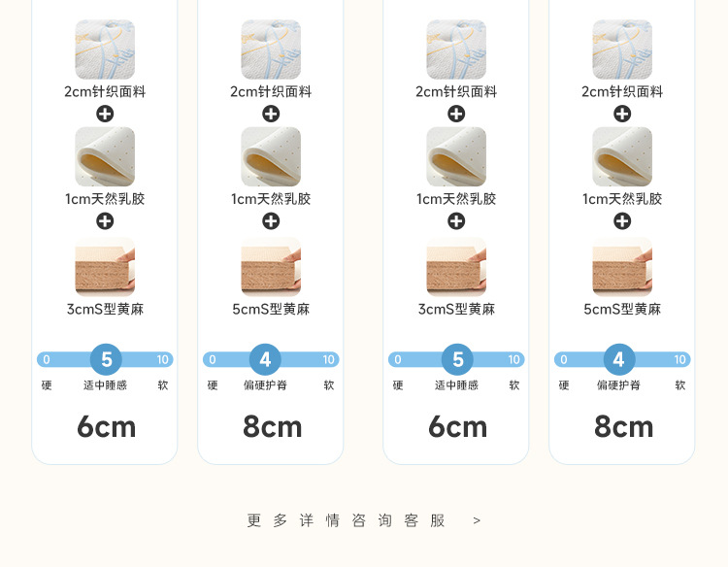
Task: Click plus icon below fabric in third card
Action: pos(456,114)
